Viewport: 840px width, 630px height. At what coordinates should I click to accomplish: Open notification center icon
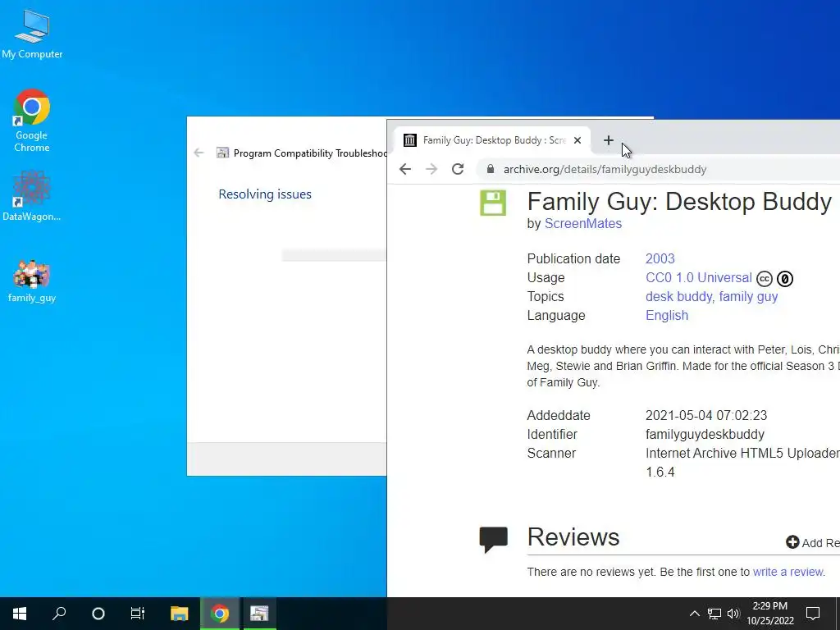[x=813, y=614]
